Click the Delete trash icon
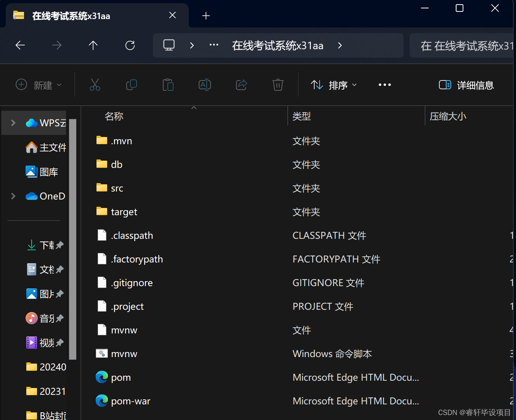This screenshot has width=516, height=420. click(x=278, y=85)
